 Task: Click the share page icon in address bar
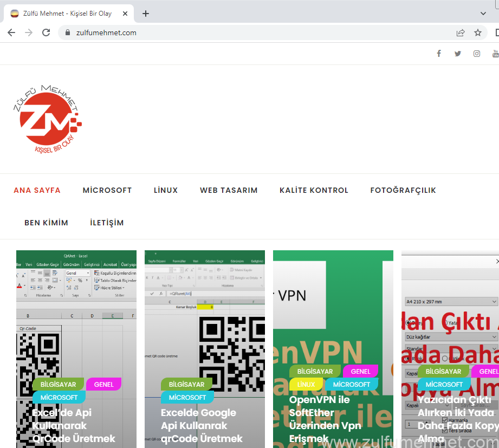461,33
